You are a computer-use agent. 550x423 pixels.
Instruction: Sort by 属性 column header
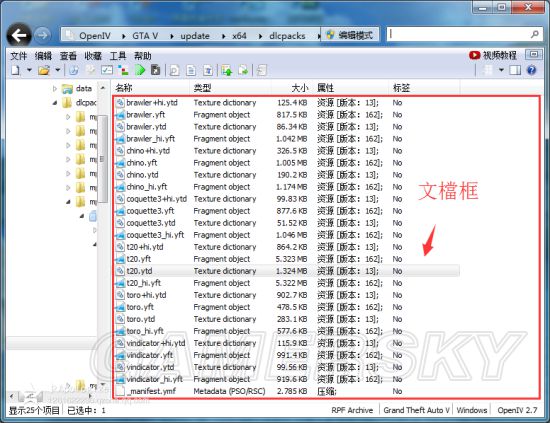[x=326, y=88]
